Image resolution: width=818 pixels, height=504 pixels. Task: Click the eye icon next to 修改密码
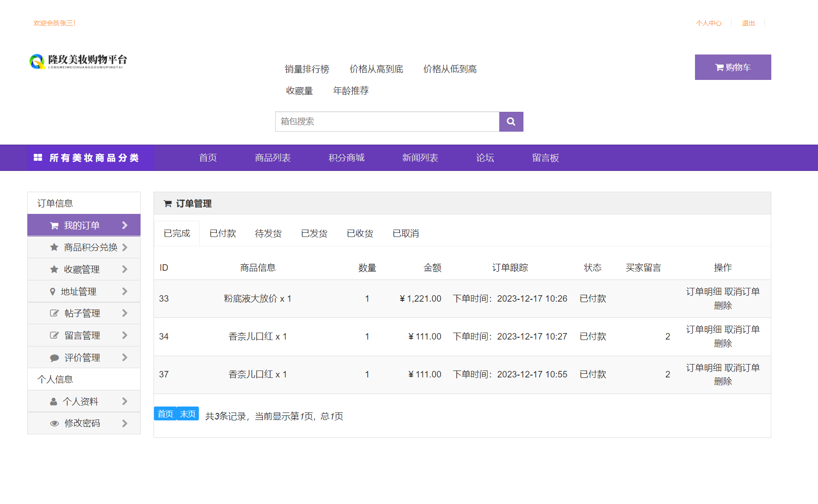click(x=54, y=423)
